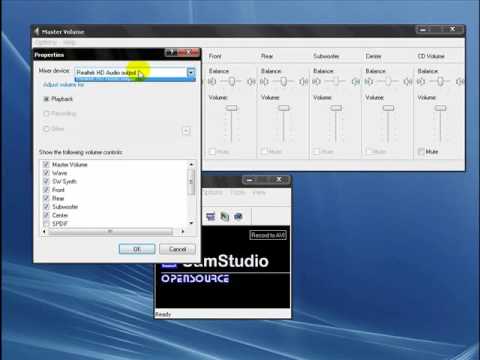
Task: Open the Options menu in CamStudio
Action: (x=213, y=193)
